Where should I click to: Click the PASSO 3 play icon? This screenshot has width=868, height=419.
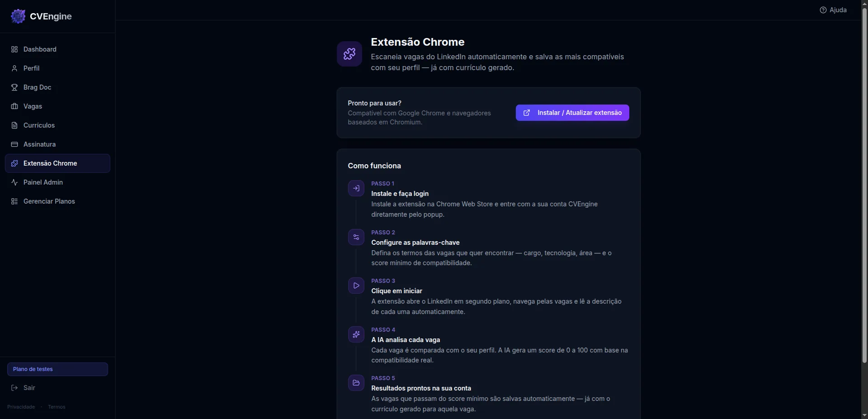point(356,286)
